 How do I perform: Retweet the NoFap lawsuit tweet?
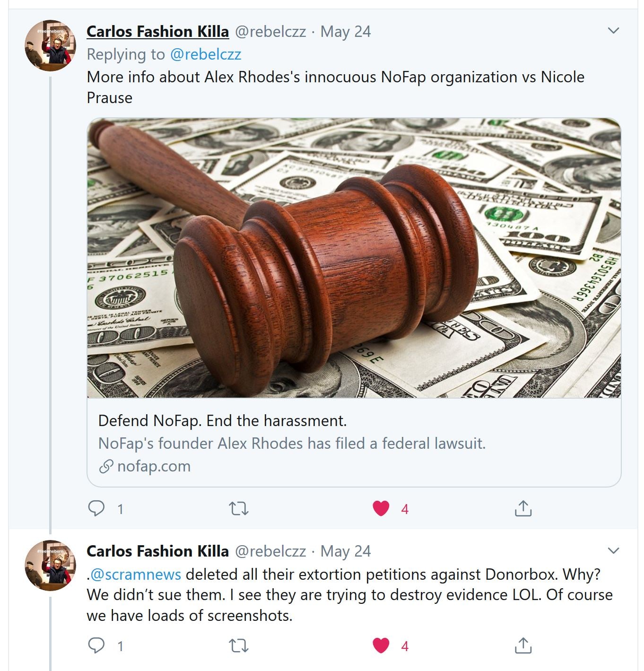[x=238, y=509]
